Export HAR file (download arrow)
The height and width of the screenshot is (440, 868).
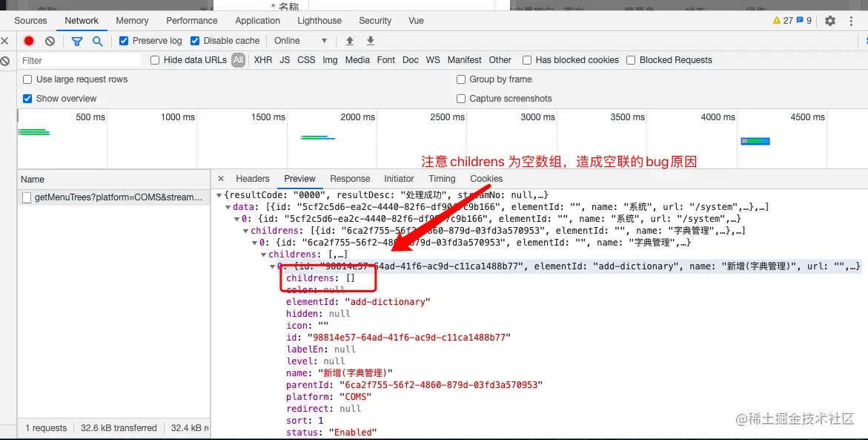click(x=371, y=41)
